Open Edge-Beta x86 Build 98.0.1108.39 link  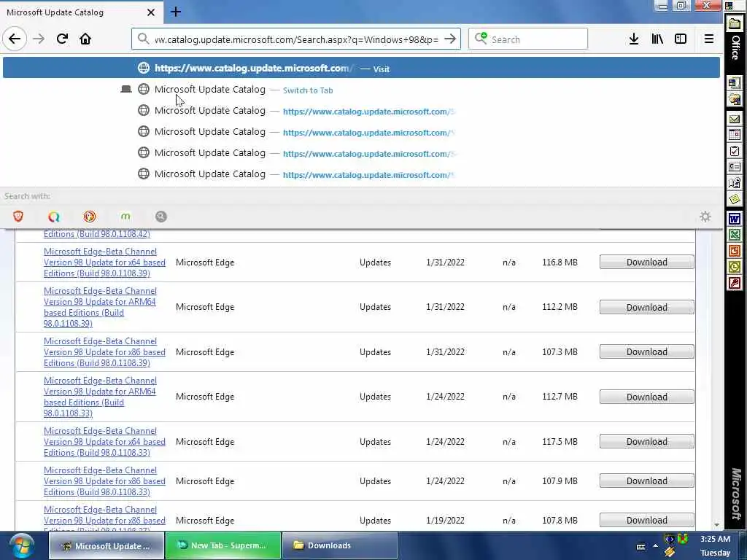(x=104, y=352)
